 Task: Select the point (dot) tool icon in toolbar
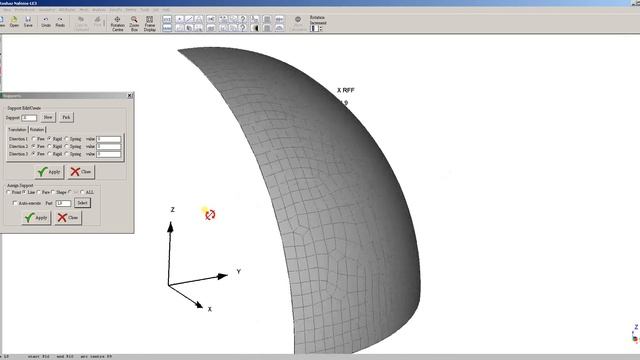point(180,19)
